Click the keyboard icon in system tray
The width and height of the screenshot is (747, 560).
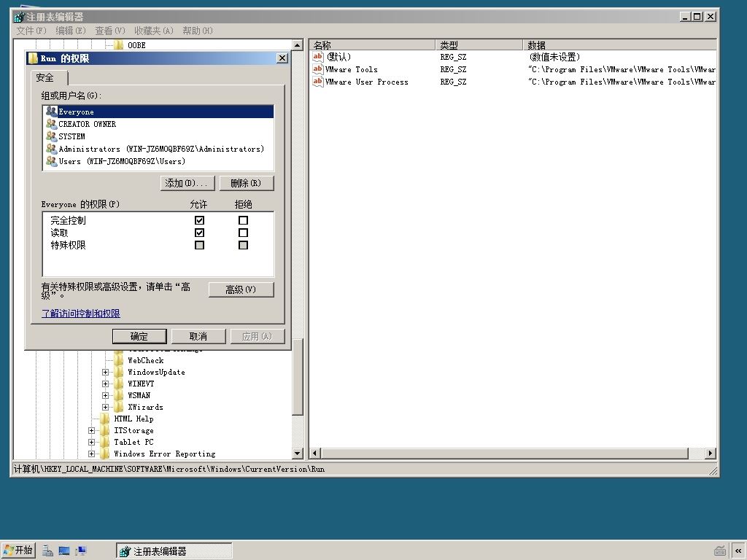point(720,551)
